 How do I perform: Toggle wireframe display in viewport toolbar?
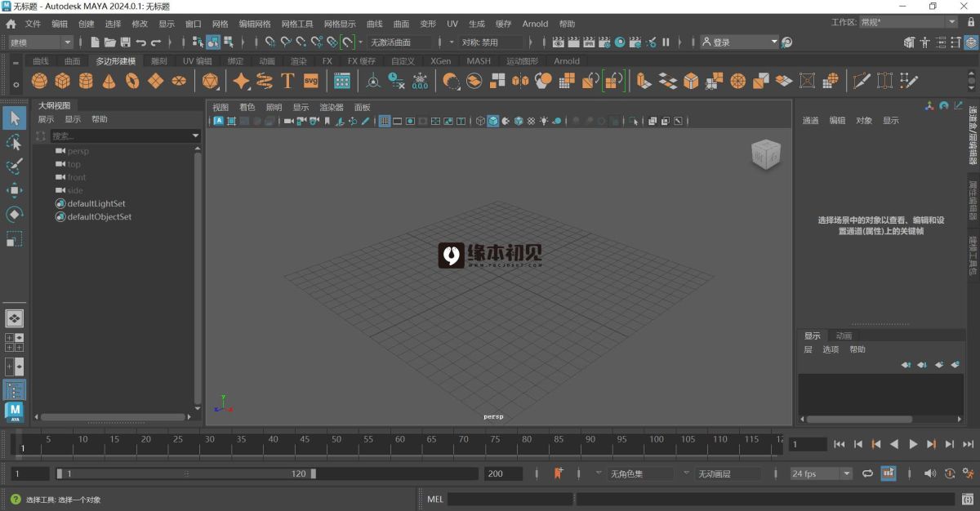click(481, 121)
